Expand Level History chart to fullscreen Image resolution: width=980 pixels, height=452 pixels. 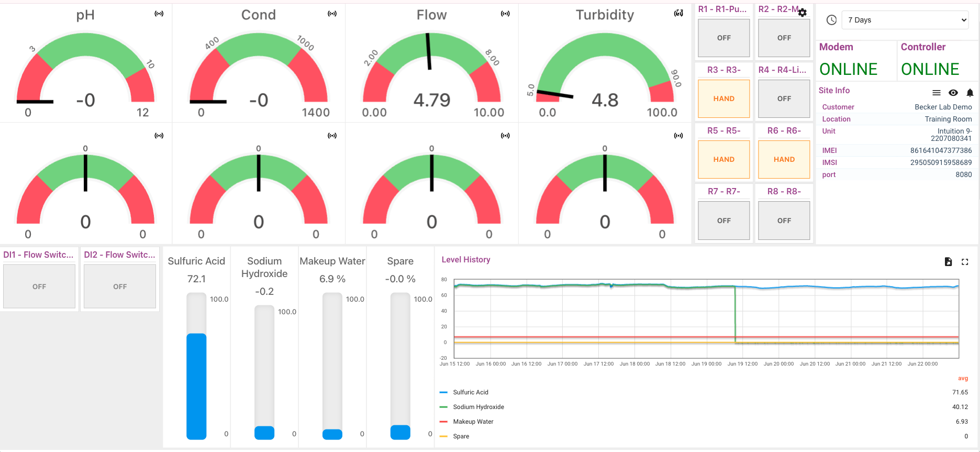pyautogui.click(x=965, y=262)
